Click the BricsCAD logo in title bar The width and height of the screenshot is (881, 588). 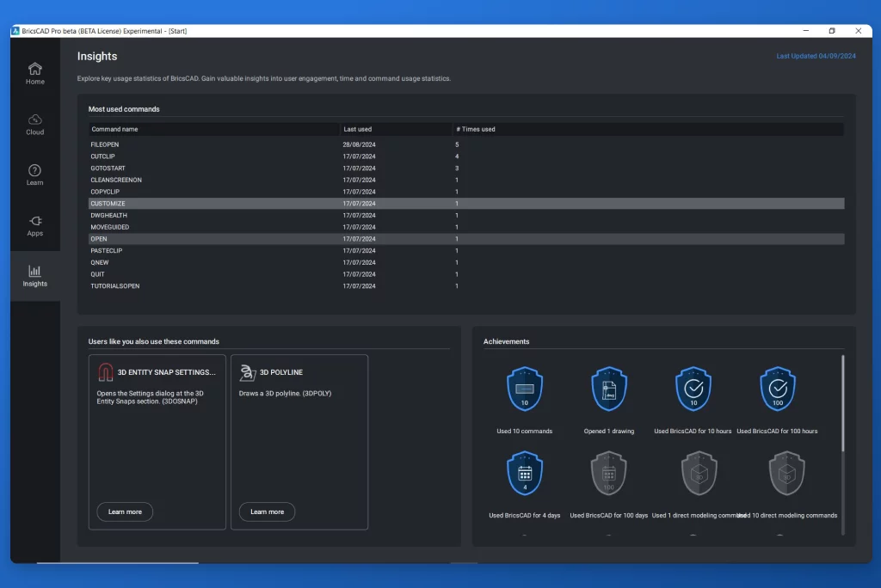15,31
